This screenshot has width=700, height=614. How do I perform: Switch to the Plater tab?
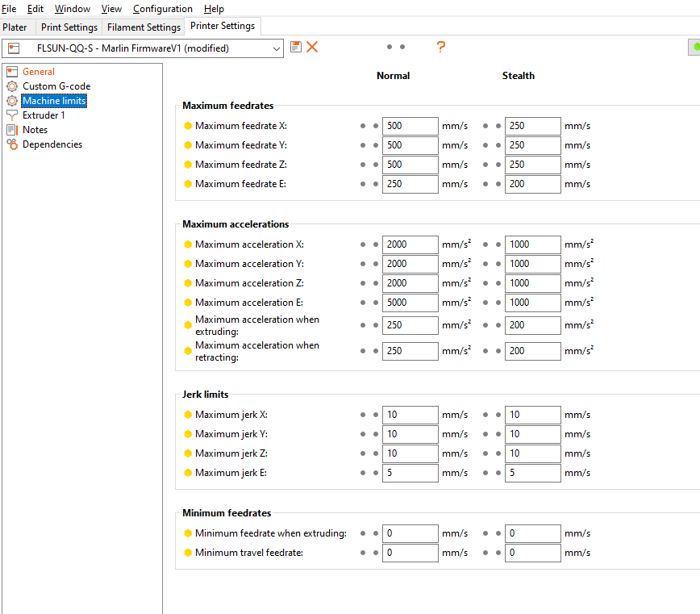15,27
